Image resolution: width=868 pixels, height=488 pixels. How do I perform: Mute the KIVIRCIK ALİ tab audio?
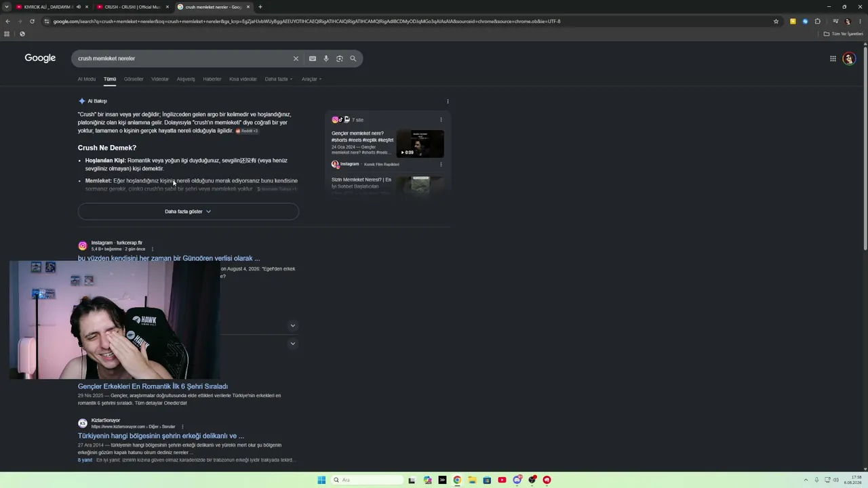[78, 7]
